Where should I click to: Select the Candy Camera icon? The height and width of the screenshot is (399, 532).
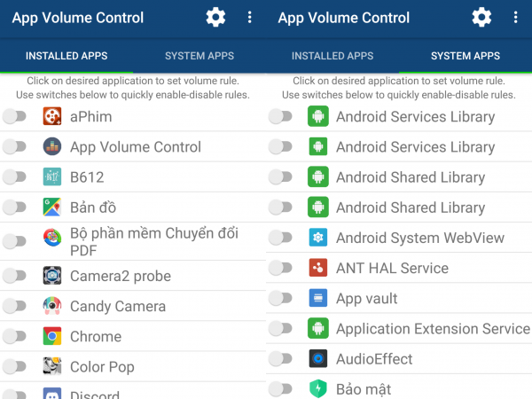pos(52,306)
